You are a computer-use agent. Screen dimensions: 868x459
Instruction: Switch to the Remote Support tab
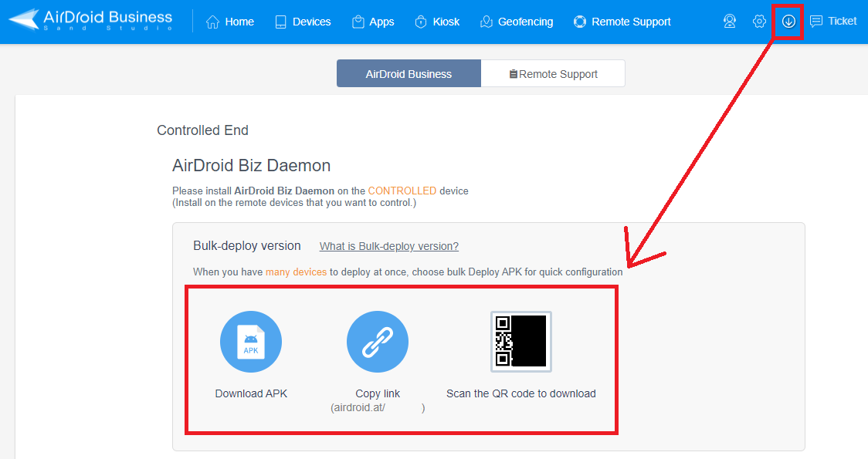pyautogui.click(x=553, y=73)
